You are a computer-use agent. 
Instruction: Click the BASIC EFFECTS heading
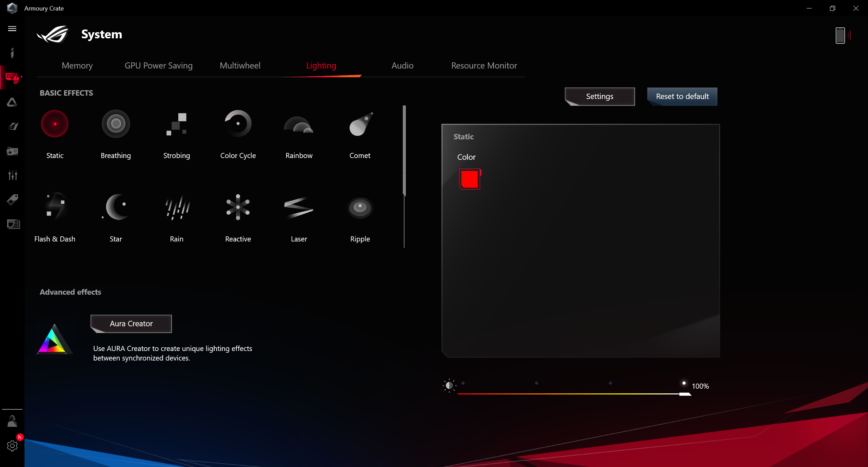coord(66,93)
